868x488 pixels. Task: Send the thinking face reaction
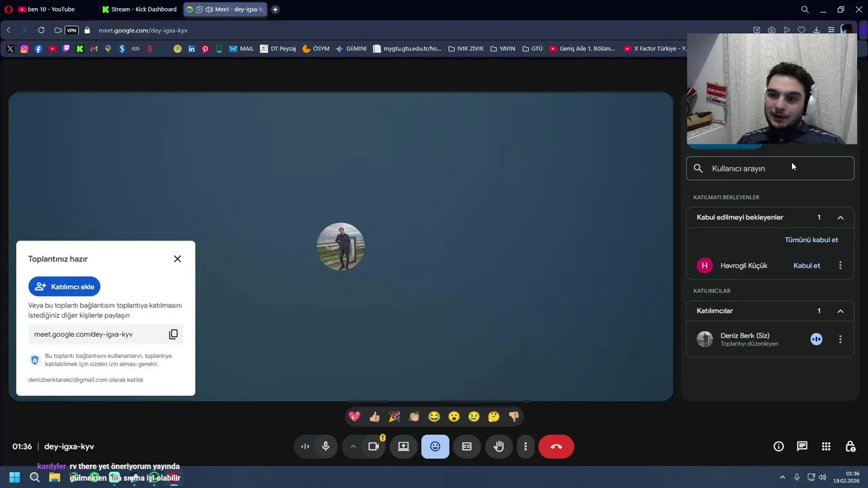[494, 416]
